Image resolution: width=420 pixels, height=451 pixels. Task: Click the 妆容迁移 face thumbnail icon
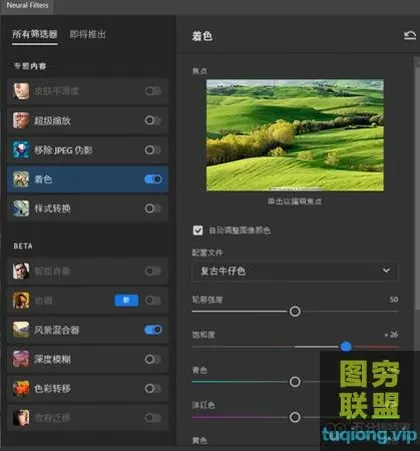tap(21, 418)
